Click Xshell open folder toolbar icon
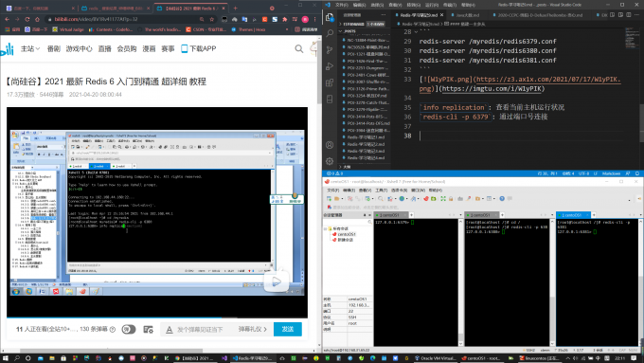Image resolution: width=644 pixels, height=363 pixels. point(337,199)
